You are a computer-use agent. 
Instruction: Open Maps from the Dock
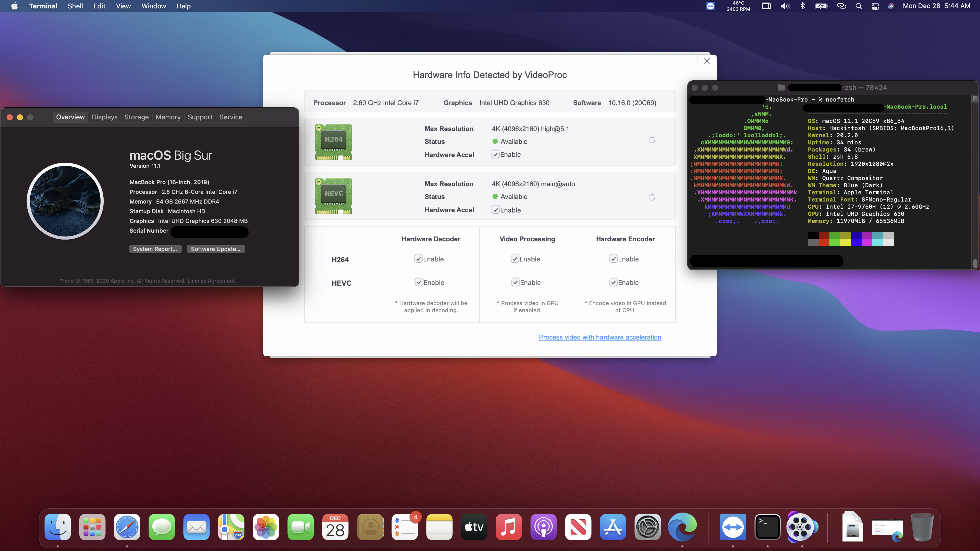point(231,527)
